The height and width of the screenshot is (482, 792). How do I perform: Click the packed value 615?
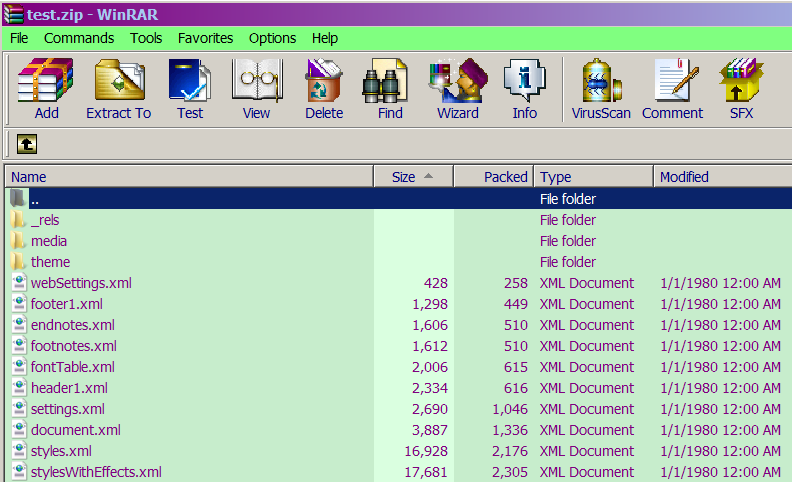(x=515, y=367)
